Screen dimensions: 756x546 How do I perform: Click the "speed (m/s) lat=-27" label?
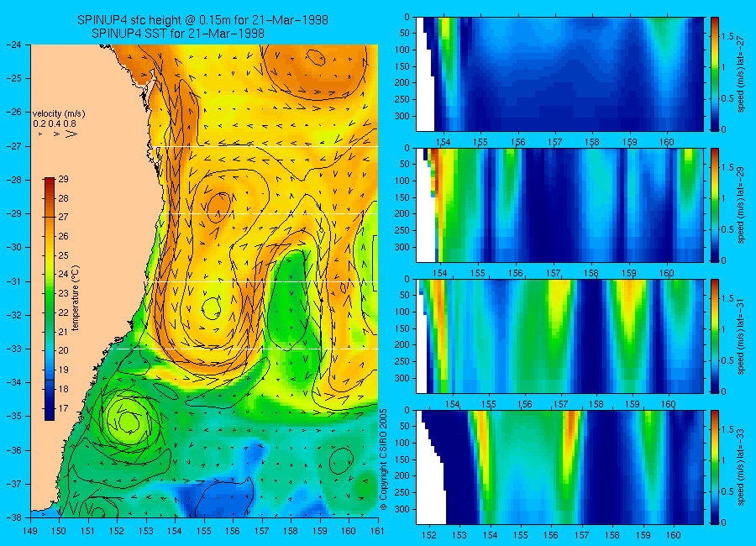pos(742,74)
